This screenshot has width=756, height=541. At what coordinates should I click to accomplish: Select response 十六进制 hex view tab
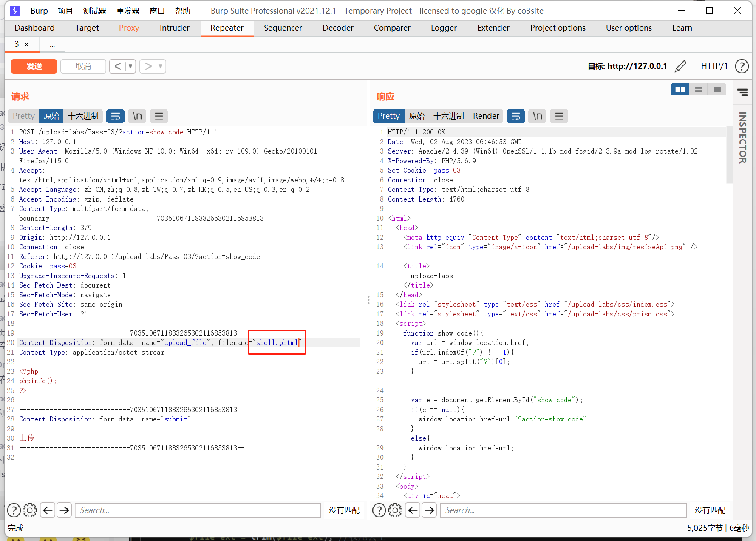point(448,116)
